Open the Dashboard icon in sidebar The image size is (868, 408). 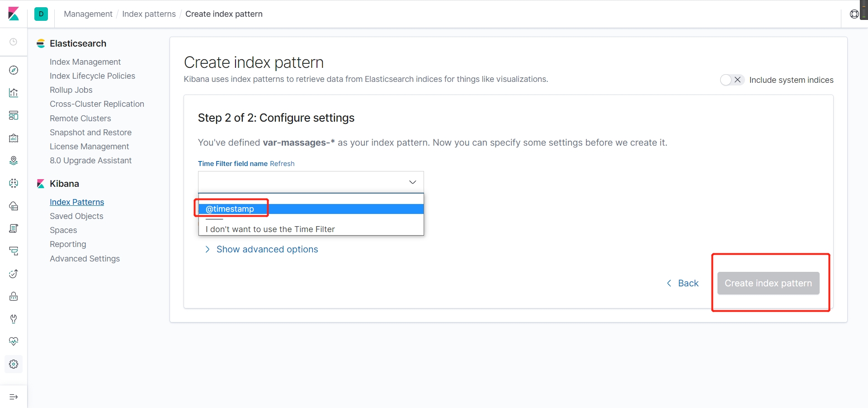pos(14,115)
